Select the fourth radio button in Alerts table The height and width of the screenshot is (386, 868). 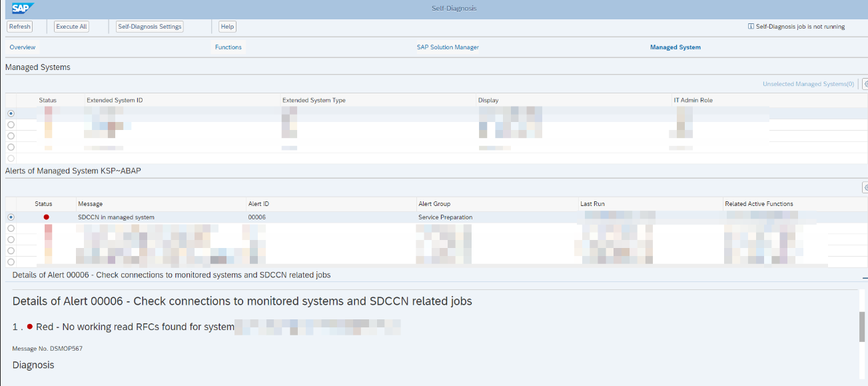[11, 251]
